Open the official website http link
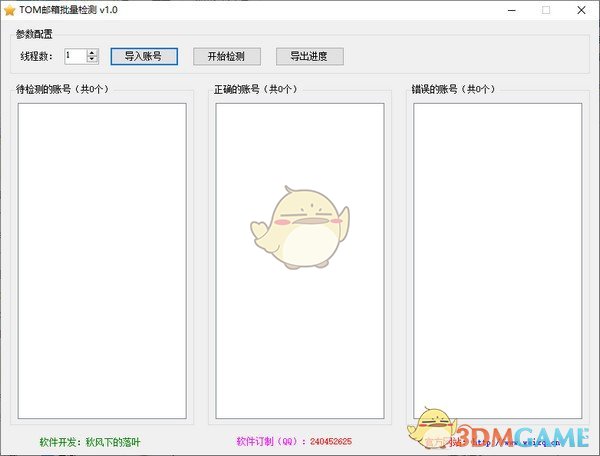Screen dimensions: 600x456 point(515,443)
